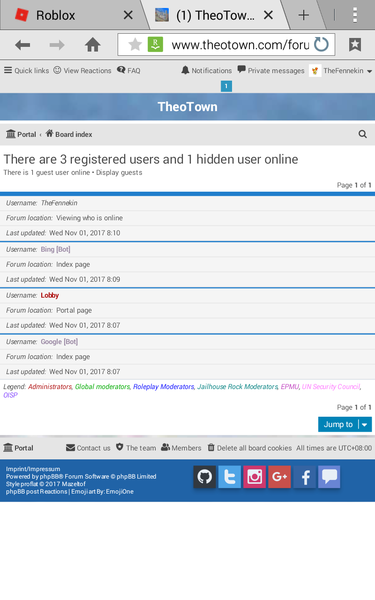Screen dimensions: 375x600
Task: Click 'Viewing who is online' text
Action: tap(90, 218)
